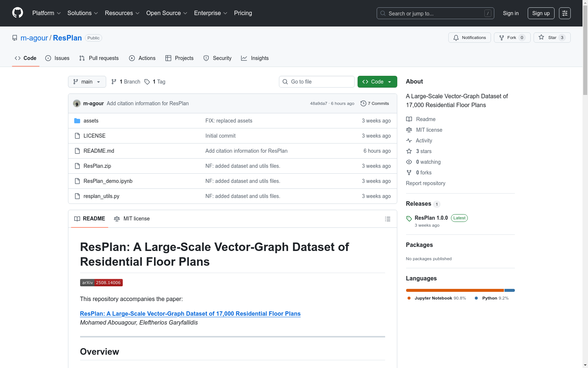Screen dimensions: 588x368
Task: Click the Sign in link
Action: tap(511, 13)
